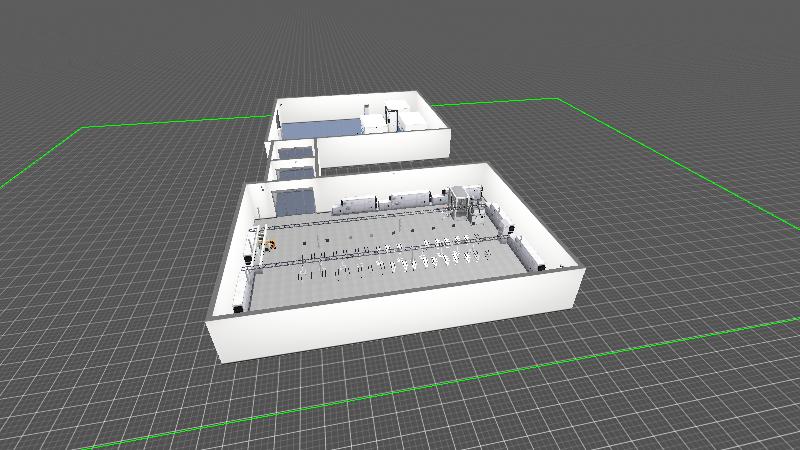Click the large blue panel in the upper room
The height and width of the screenshot is (450, 800).
click(320, 128)
